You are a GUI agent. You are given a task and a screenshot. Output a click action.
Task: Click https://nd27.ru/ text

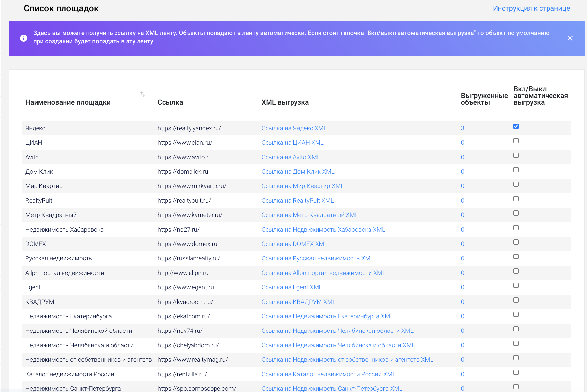point(179,230)
